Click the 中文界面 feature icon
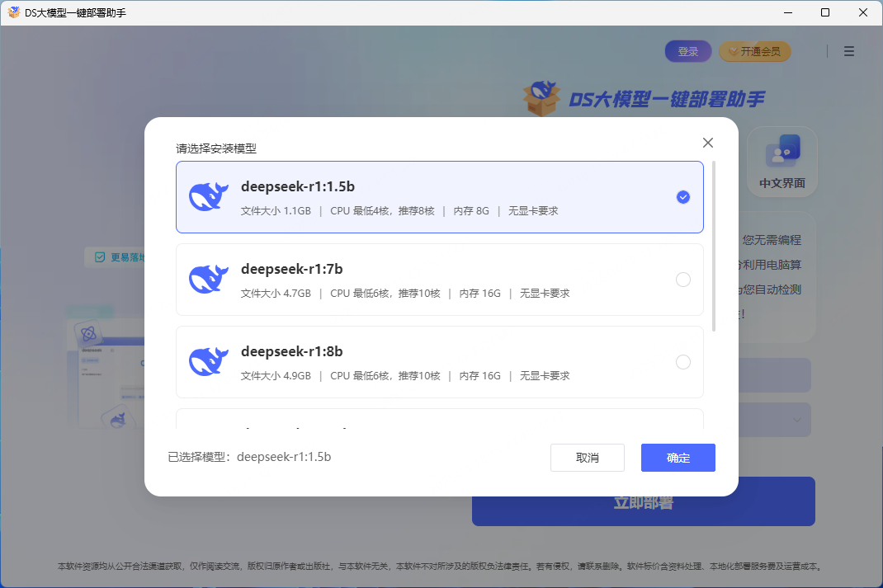The width and height of the screenshot is (883, 588). click(x=782, y=162)
